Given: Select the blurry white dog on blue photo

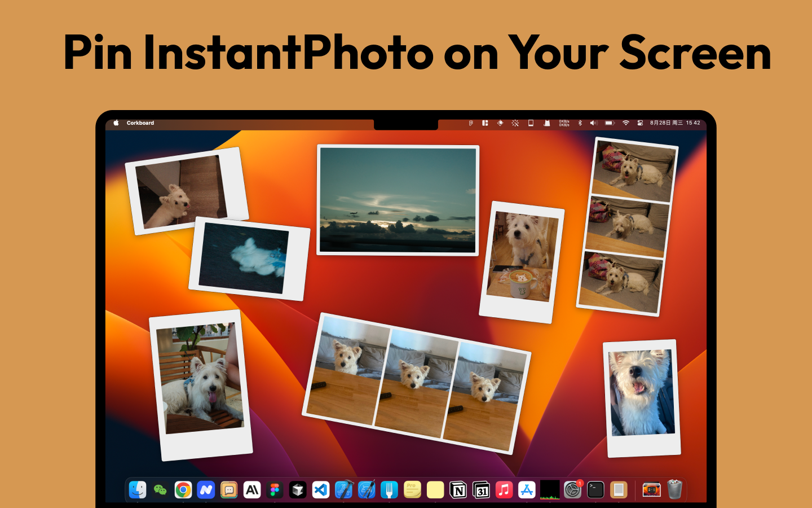Looking at the screenshot, I should click(249, 259).
